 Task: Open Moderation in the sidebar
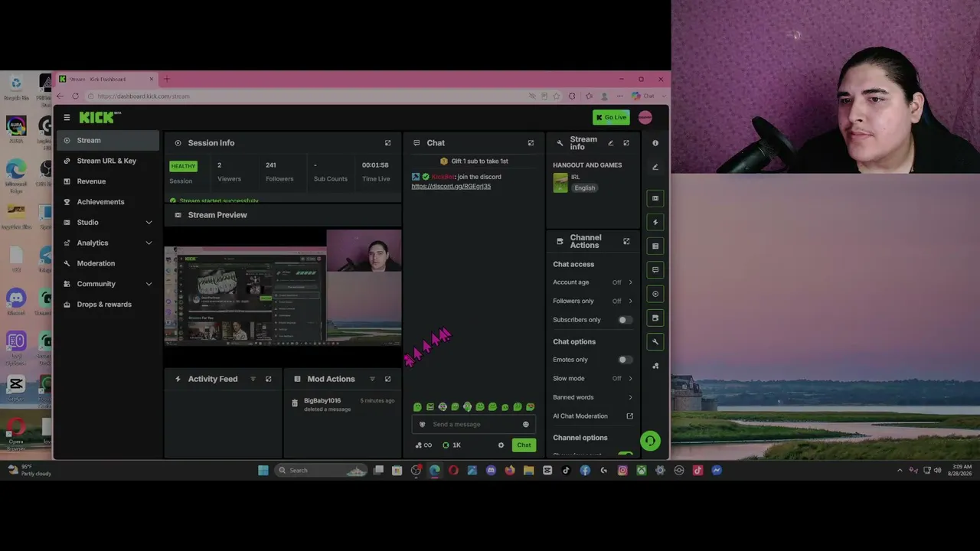click(x=108, y=263)
